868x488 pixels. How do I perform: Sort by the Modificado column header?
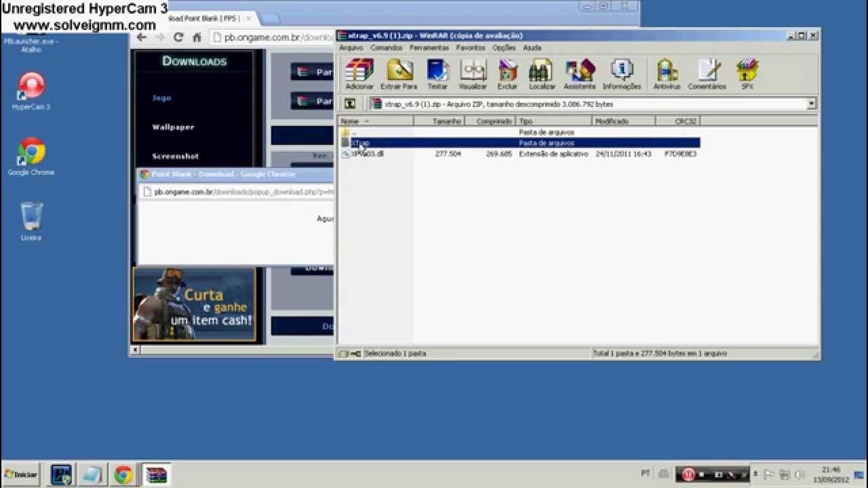coord(624,121)
